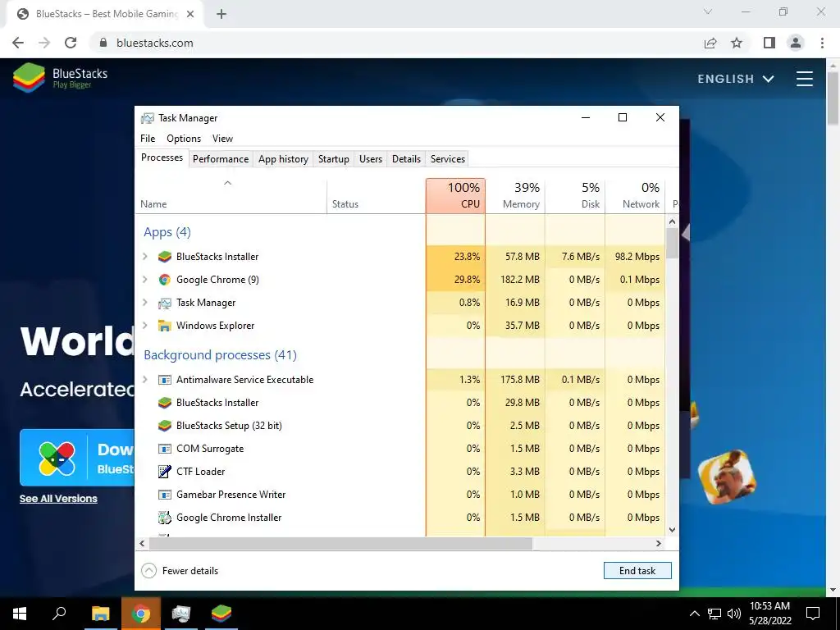Open a new Chrome tab
This screenshot has height=630, width=840.
click(221, 14)
